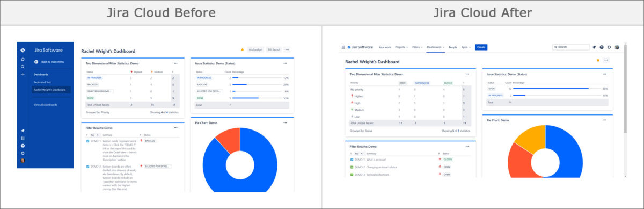The image size is (644, 209).
Task: Click the blue Create button
Action: click(481, 47)
